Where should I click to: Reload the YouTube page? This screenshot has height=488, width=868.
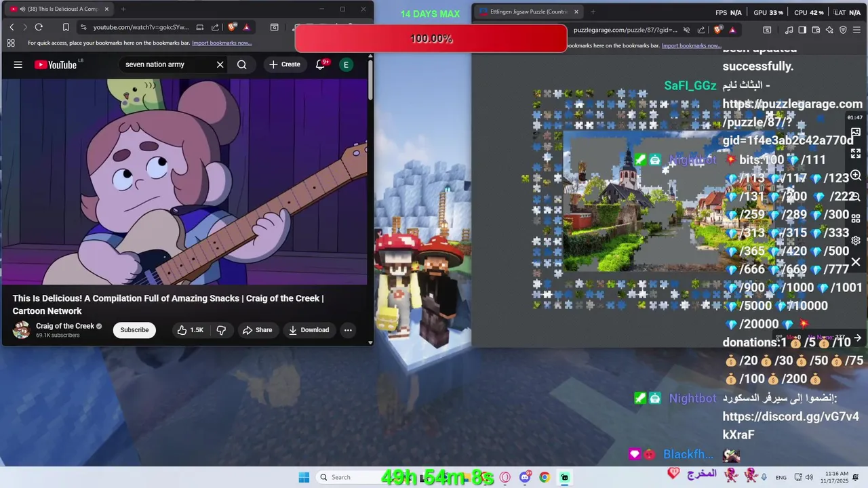coord(39,27)
